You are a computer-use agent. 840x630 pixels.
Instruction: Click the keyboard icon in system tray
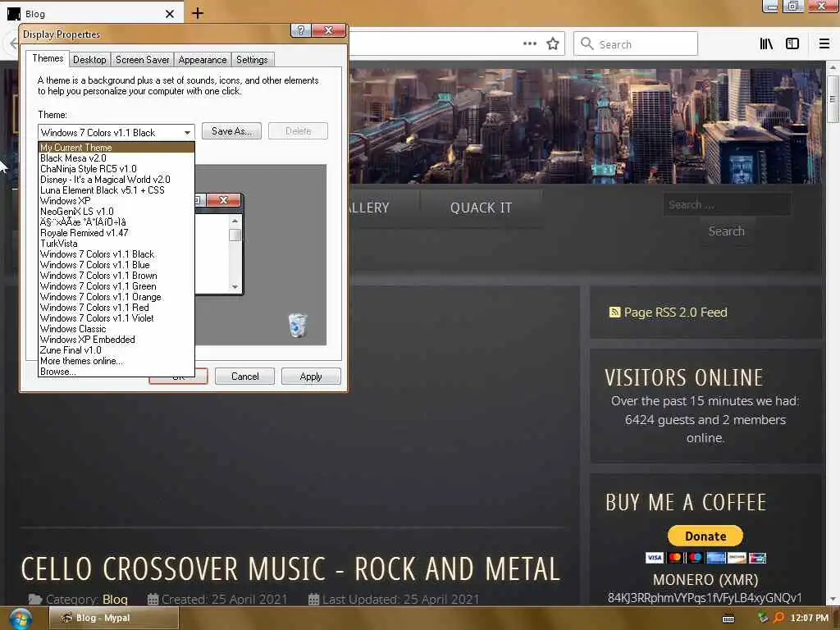click(x=728, y=619)
